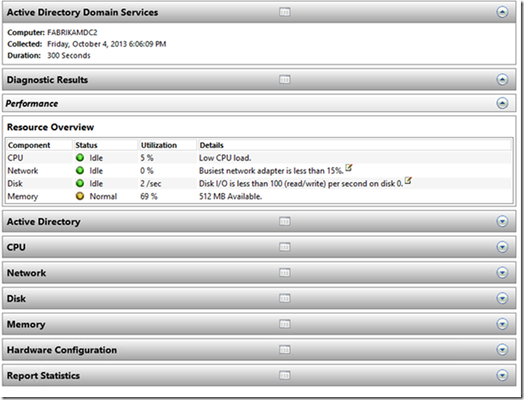Click note icon beside Disk I/O detail
Viewport: 524px width, 400px height.
(x=408, y=180)
